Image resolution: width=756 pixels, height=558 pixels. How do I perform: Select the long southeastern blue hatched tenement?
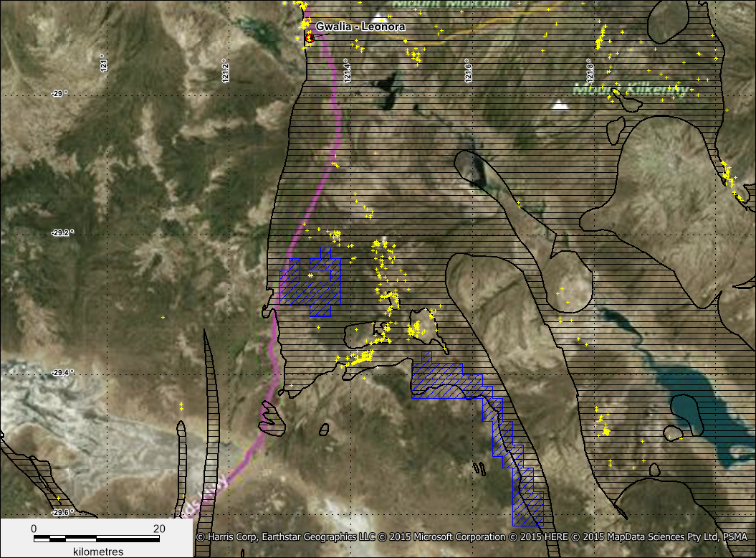coord(502,423)
